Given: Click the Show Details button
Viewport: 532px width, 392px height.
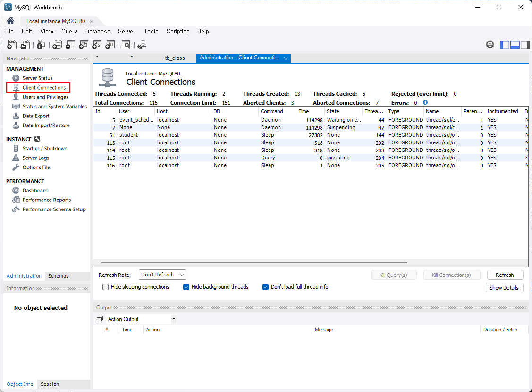Looking at the screenshot, I should click(504, 288).
